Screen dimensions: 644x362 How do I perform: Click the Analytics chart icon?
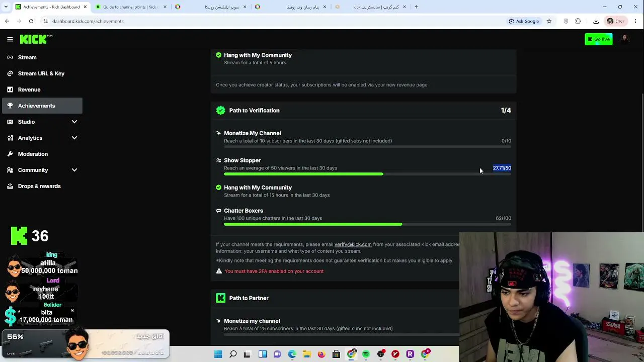10,138
